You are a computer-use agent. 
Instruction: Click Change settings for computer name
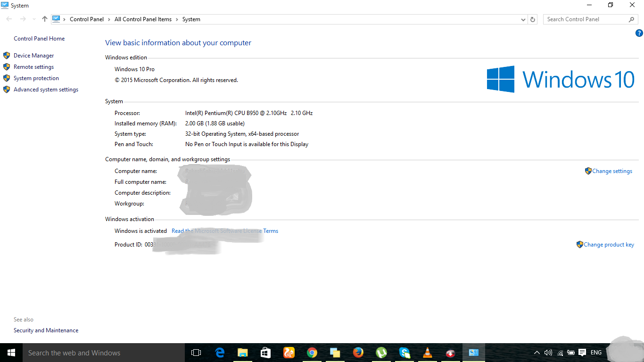click(x=612, y=171)
